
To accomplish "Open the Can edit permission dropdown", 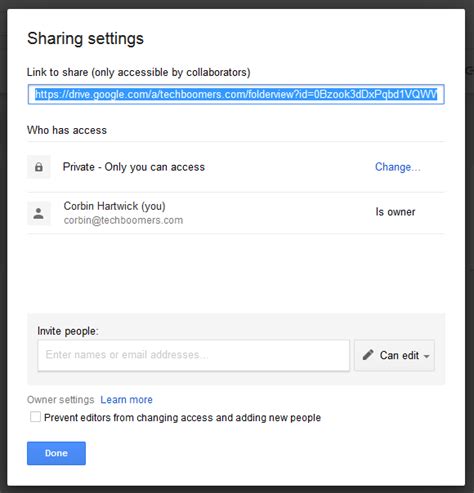I will click(394, 355).
